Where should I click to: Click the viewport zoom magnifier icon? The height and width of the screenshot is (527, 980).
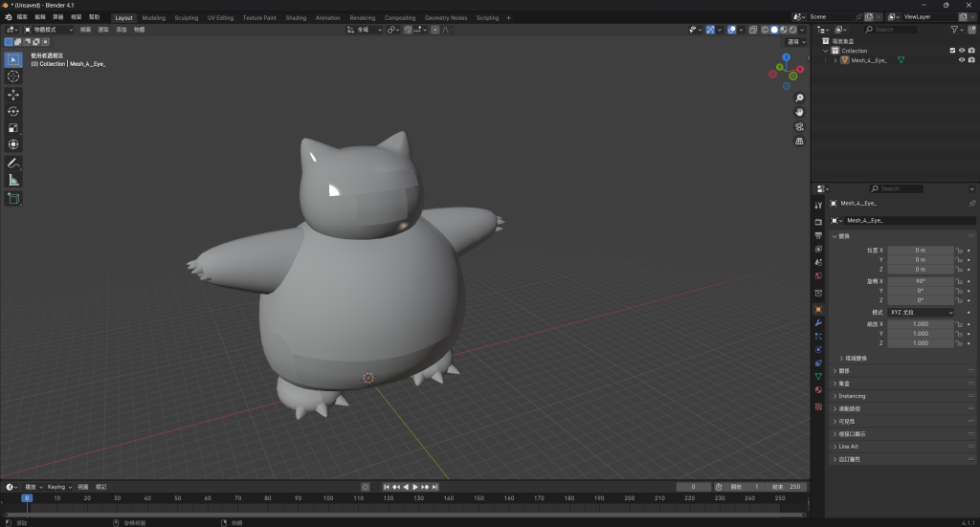(799, 98)
